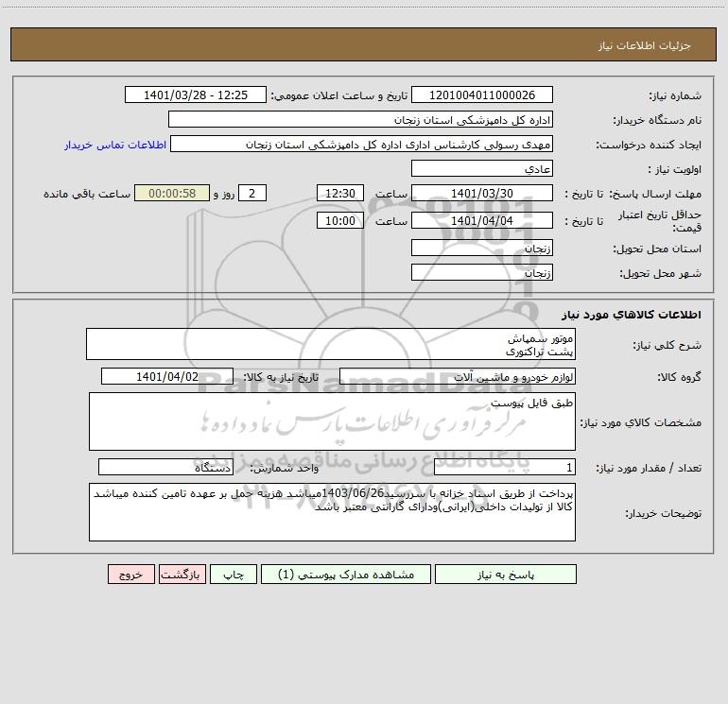The width and height of the screenshot is (728, 704).
Task: Click the خروج exit button
Action: tap(130, 574)
